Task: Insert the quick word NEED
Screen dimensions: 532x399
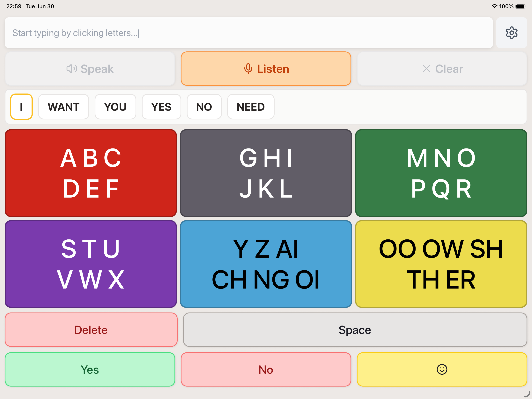Action: point(251,107)
